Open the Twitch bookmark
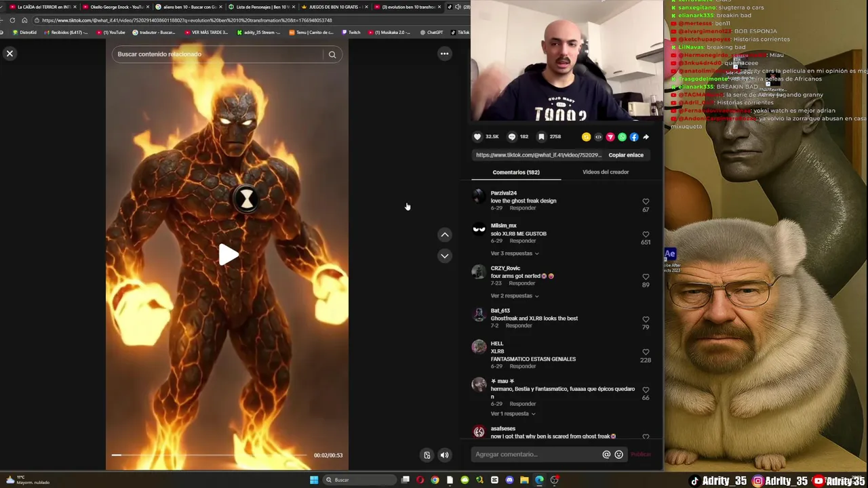 pyautogui.click(x=351, y=33)
